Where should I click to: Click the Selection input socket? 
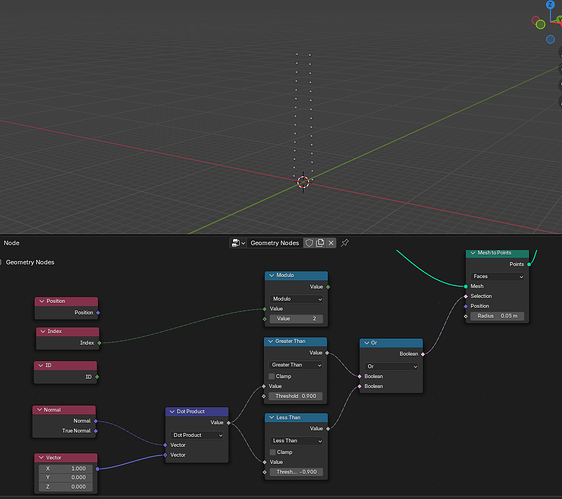coord(466,296)
